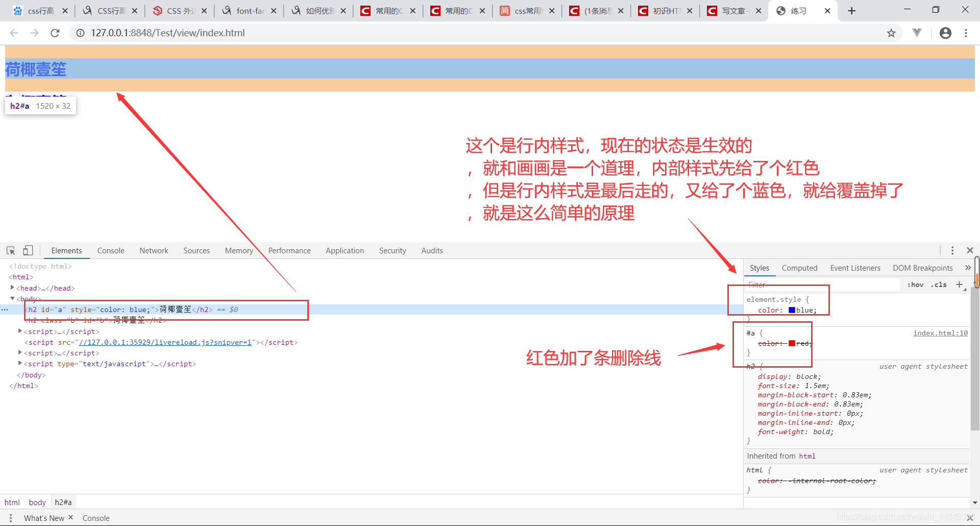Close the bottom drawer panel
This screenshot has width=980, height=526.
click(x=970, y=518)
